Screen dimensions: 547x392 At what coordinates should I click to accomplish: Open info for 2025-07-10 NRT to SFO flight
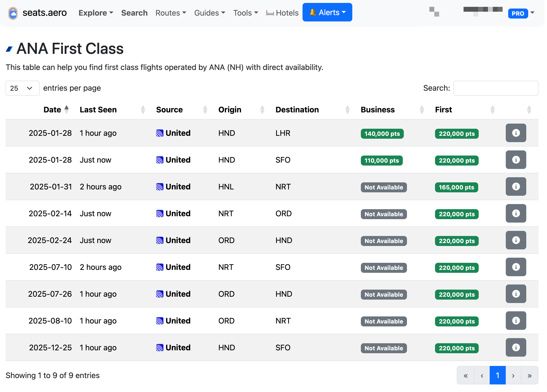pyautogui.click(x=516, y=267)
